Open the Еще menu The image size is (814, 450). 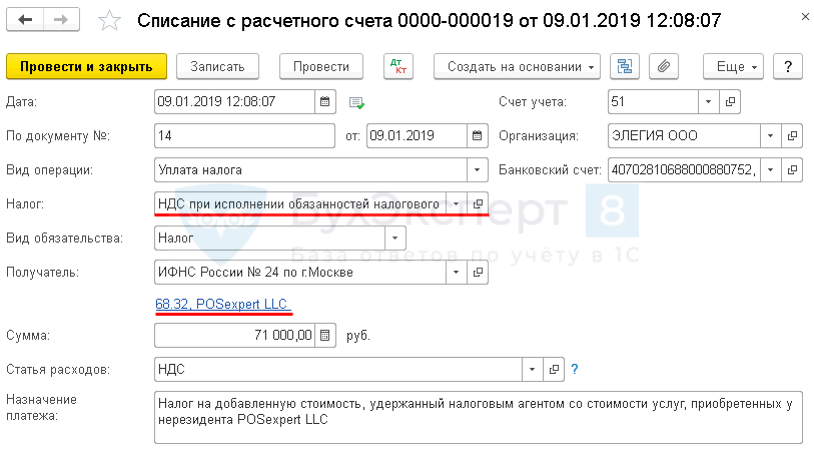[734, 66]
